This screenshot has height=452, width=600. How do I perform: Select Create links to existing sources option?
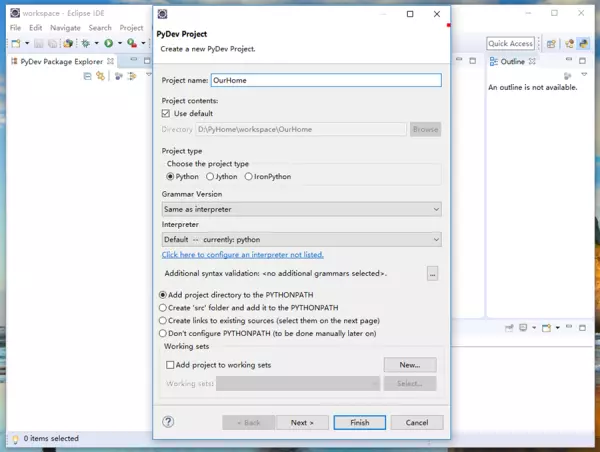pos(163,320)
